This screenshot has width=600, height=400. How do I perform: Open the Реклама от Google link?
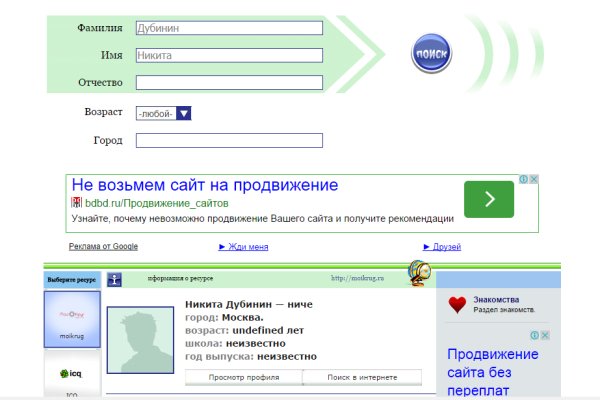[x=103, y=246]
